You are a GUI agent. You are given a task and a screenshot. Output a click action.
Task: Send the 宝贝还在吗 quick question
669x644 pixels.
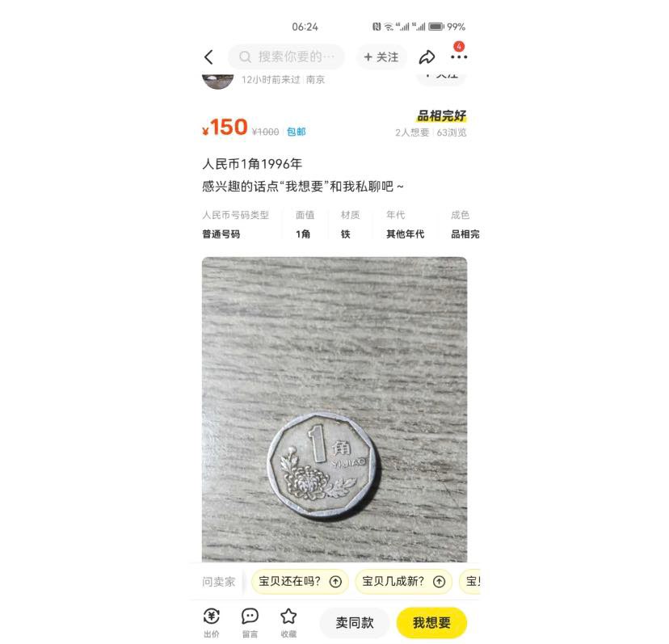pyautogui.click(x=300, y=581)
